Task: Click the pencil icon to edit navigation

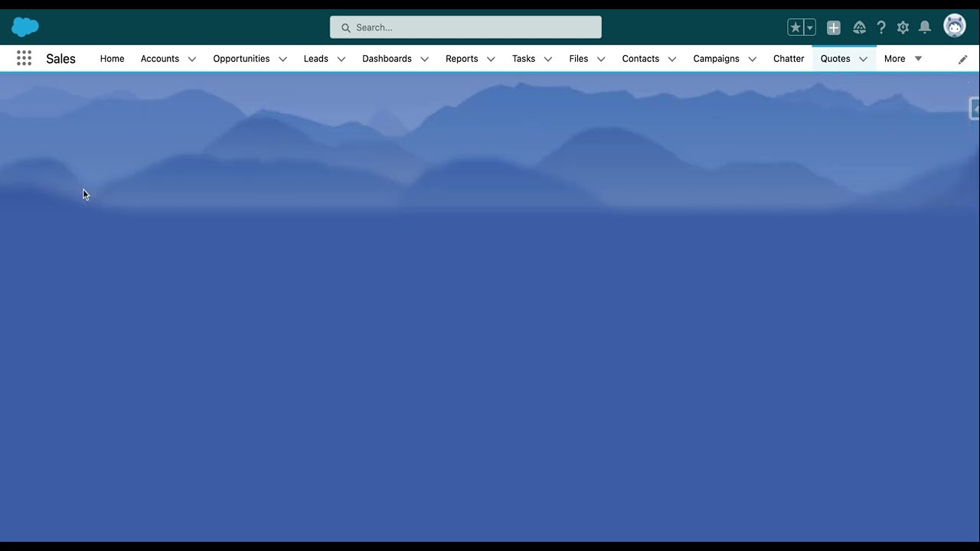Action: (963, 59)
